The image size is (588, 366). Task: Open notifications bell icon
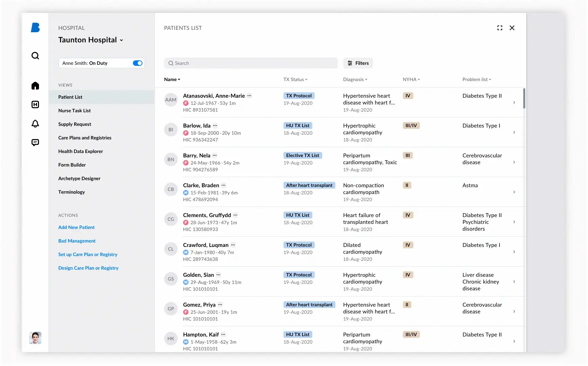[x=35, y=124]
